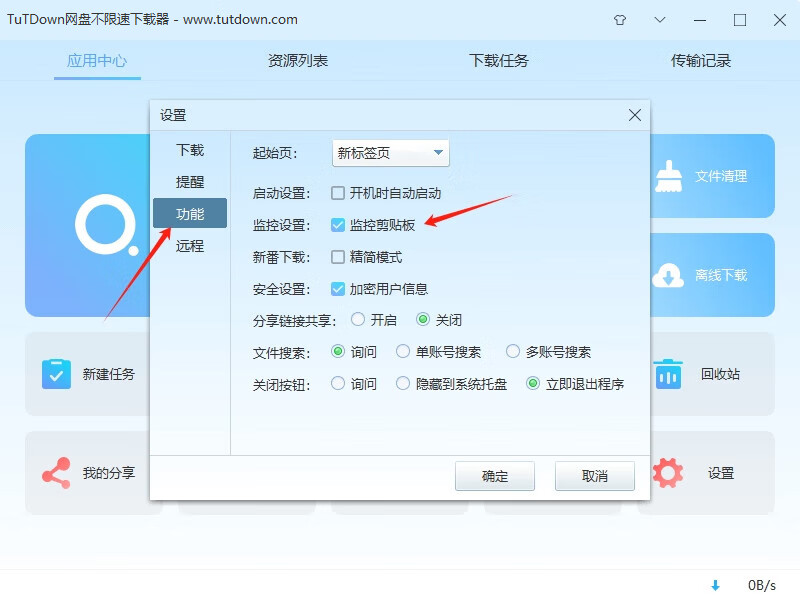Click the checkmark clipboard icon for 新建任务
Viewport: 800px width, 600px height.
tap(56, 374)
